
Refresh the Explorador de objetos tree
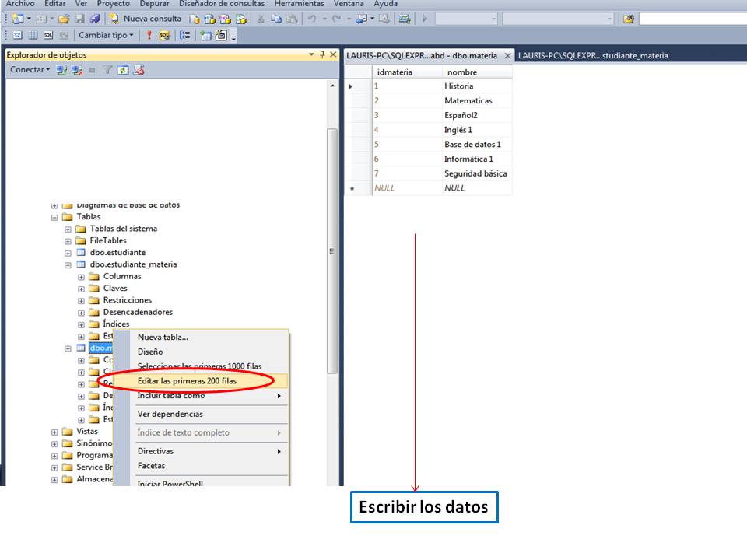[123, 69]
